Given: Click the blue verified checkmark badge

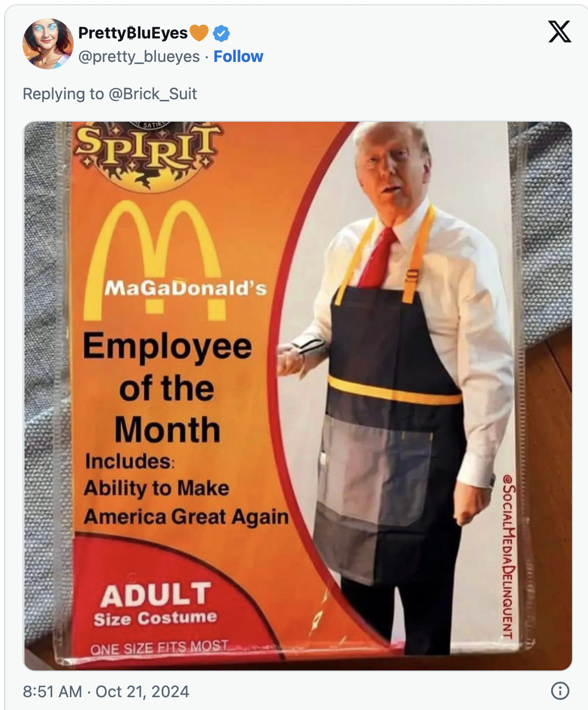Looking at the screenshot, I should click(221, 33).
